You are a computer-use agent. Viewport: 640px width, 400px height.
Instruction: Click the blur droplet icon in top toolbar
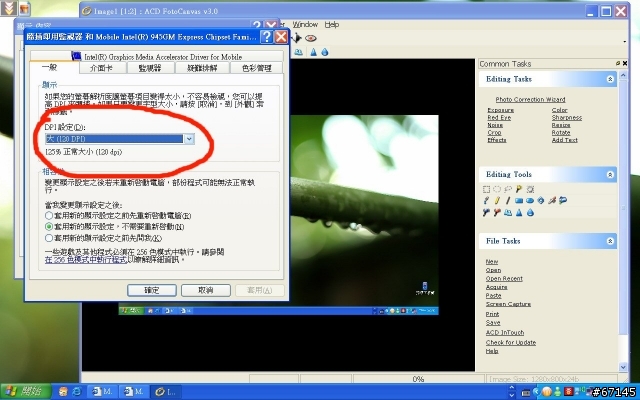[x=325, y=52]
